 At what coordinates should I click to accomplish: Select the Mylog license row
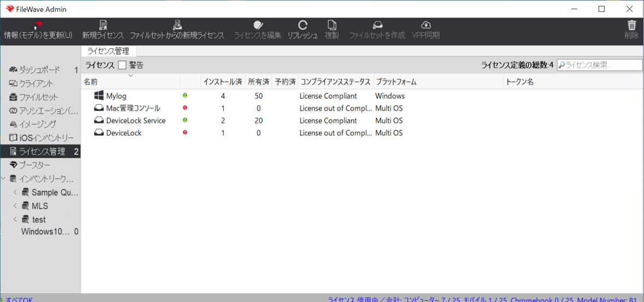point(362,96)
